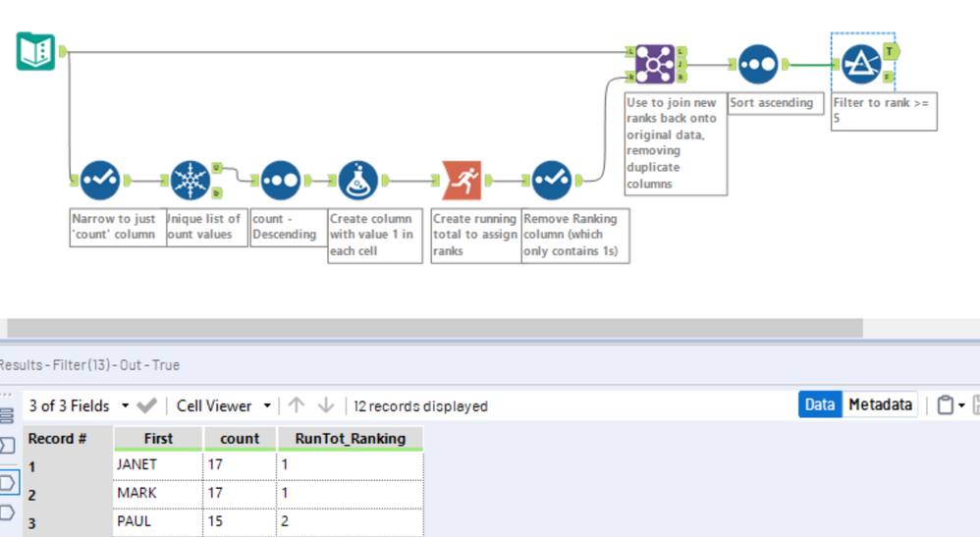This screenshot has width=980, height=537.
Task: Click the canvas horizontal scrollbar
Action: 435,328
